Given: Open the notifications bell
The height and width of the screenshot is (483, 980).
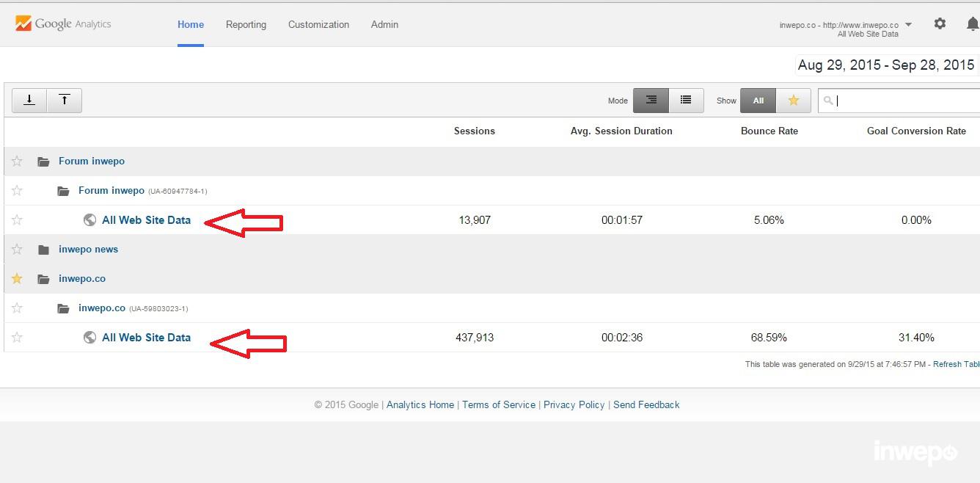Looking at the screenshot, I should pyautogui.click(x=973, y=24).
